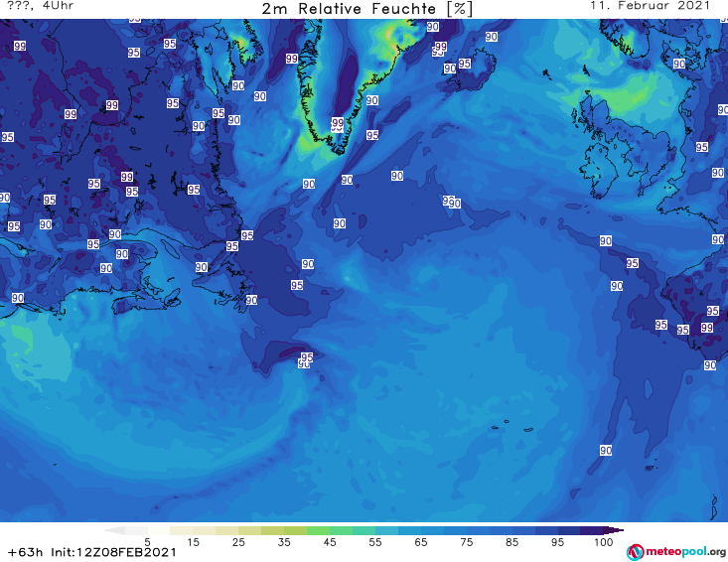Click the map title "2m Relative Feuchte [%]"

366,9
